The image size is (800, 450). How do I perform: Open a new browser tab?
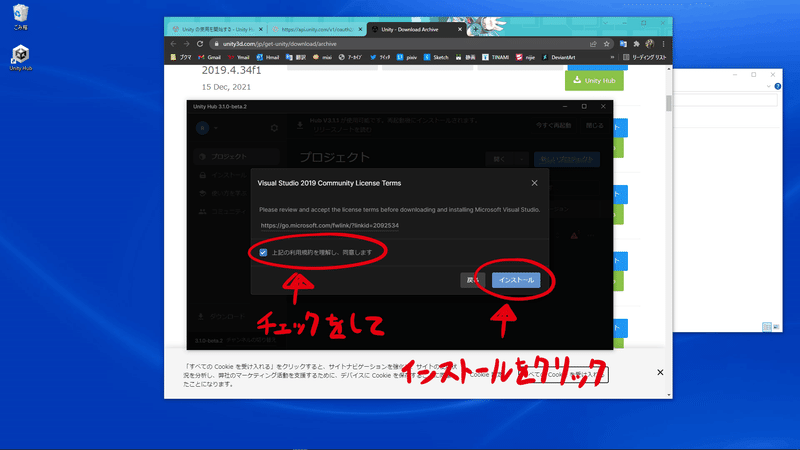click(476, 30)
